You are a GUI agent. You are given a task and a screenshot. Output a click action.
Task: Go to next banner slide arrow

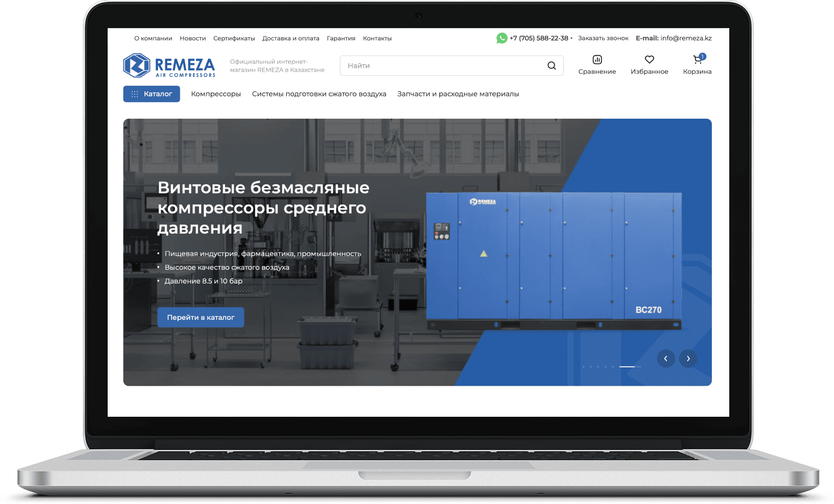(x=688, y=359)
